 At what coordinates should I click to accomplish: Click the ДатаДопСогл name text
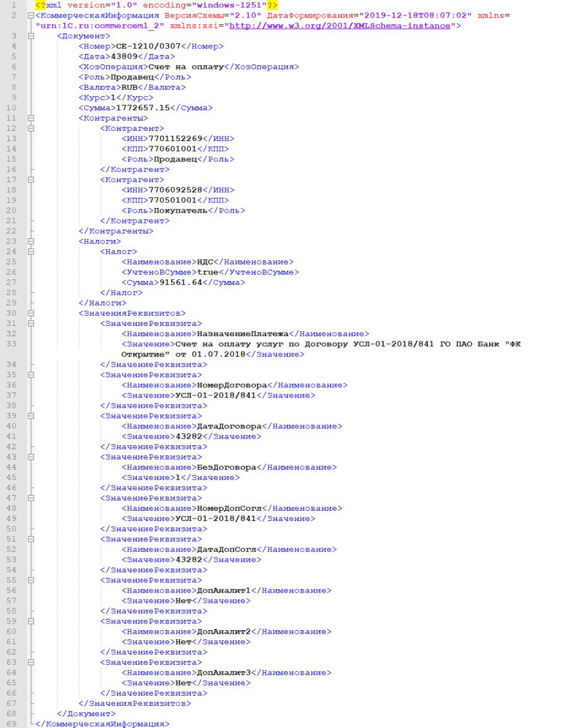(x=226, y=549)
